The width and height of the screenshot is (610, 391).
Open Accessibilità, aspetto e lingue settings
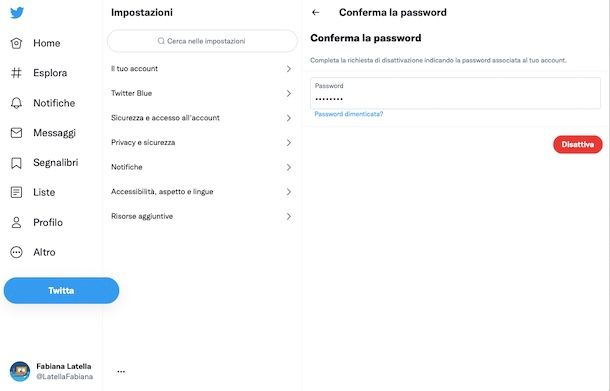202,192
